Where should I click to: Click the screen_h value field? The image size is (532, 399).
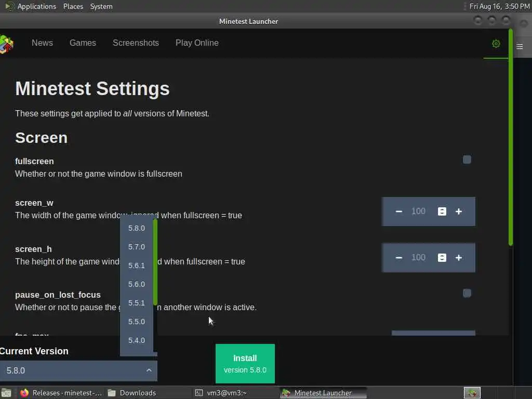[x=418, y=258]
